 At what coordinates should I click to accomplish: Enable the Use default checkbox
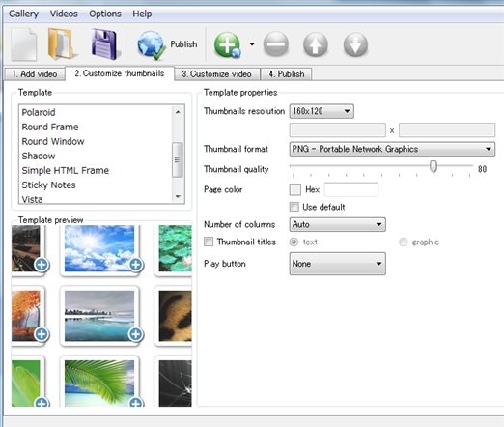pyautogui.click(x=294, y=207)
